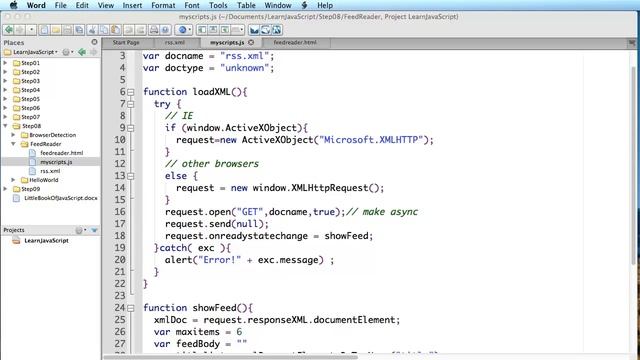
Task: Switch to the rss.xml tab
Action: (175, 42)
